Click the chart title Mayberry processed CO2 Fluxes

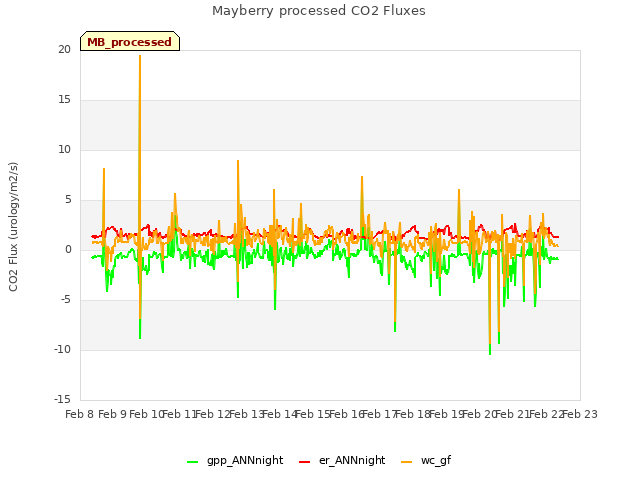click(x=319, y=11)
